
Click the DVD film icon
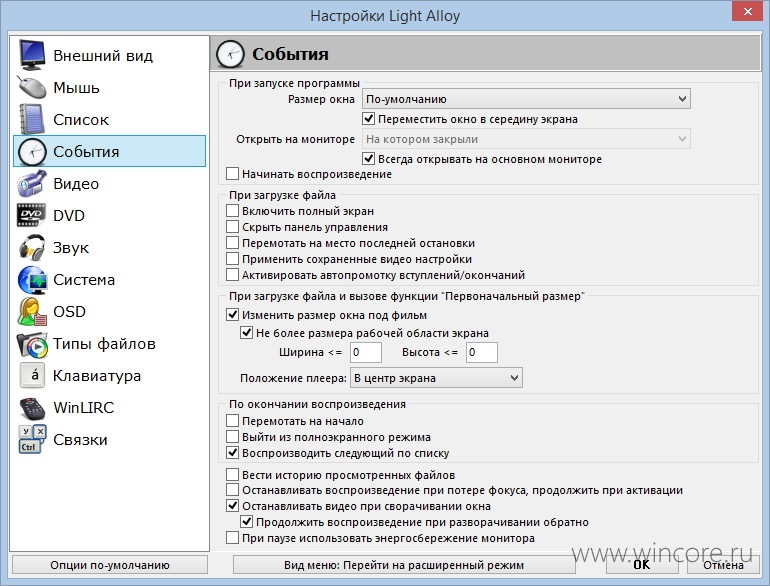[31, 215]
